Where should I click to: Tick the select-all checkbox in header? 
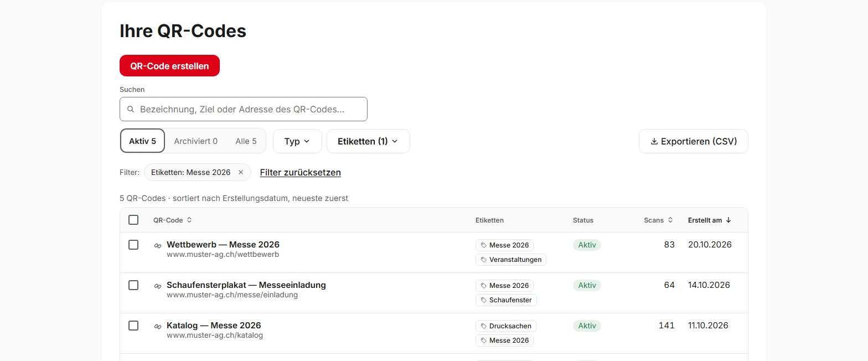133,220
